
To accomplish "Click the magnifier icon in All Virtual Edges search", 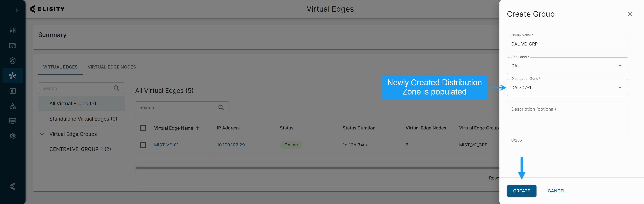I will click(221, 108).
